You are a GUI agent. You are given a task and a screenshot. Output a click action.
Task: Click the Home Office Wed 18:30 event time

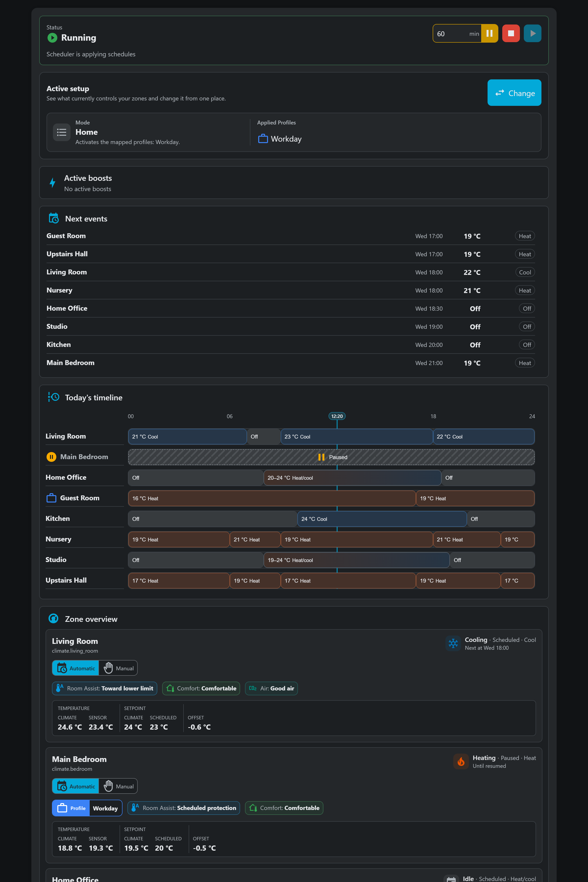coord(429,309)
